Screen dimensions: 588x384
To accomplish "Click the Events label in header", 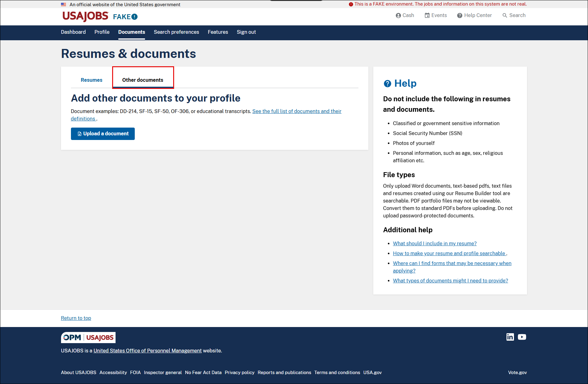I will [439, 15].
